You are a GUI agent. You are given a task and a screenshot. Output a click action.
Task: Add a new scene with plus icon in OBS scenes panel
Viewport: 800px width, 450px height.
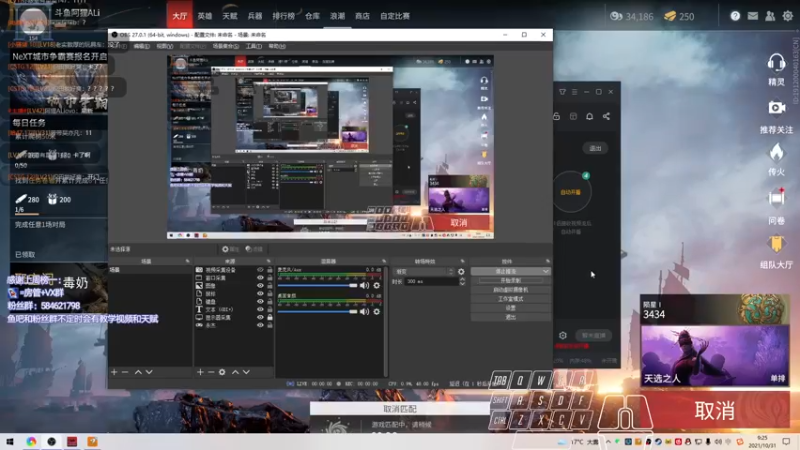[x=114, y=372]
